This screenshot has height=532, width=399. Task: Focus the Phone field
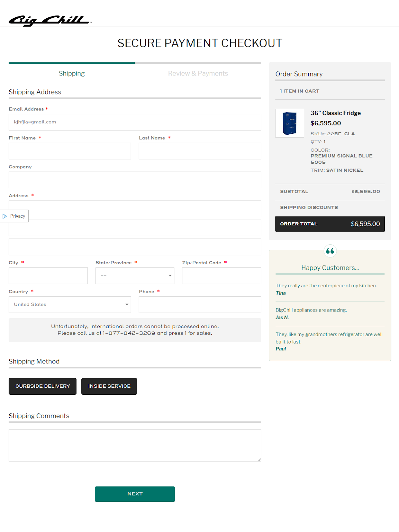coord(200,305)
